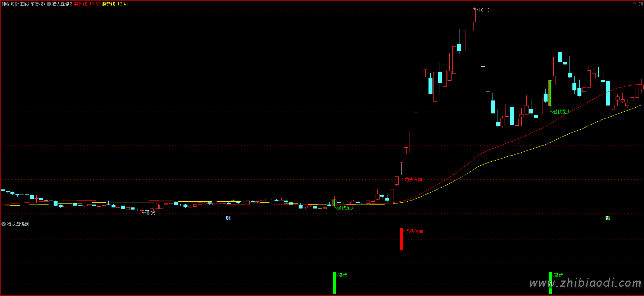The height and width of the screenshot is (296, 644).
Task: Click the 神剑股份 (日线.前复权) title
Action: 23,4
